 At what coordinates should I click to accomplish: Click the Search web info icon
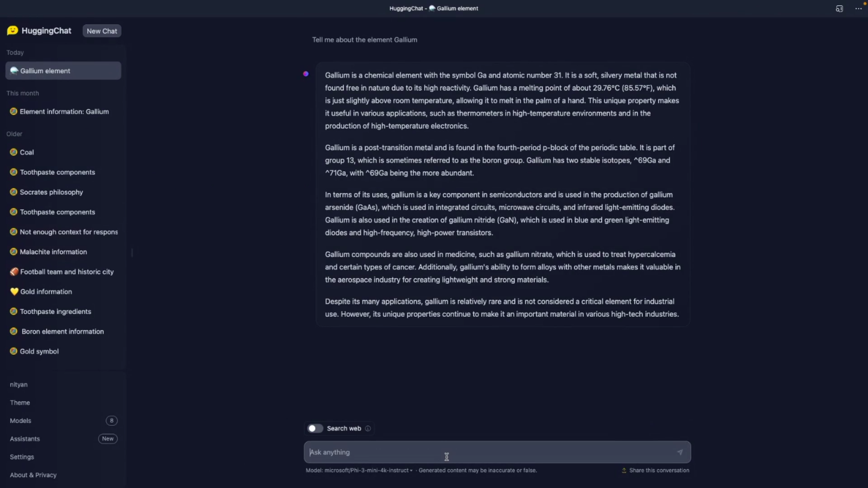368,429
